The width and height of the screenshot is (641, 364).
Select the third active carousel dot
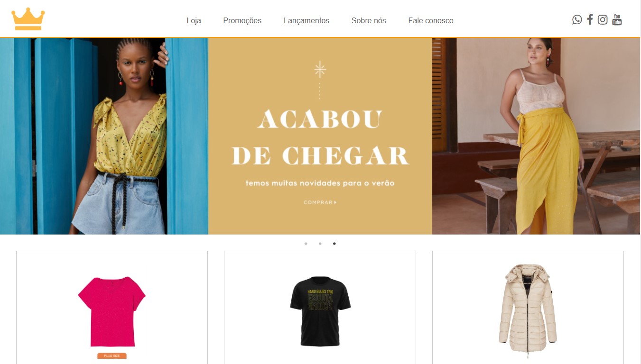pyautogui.click(x=334, y=244)
